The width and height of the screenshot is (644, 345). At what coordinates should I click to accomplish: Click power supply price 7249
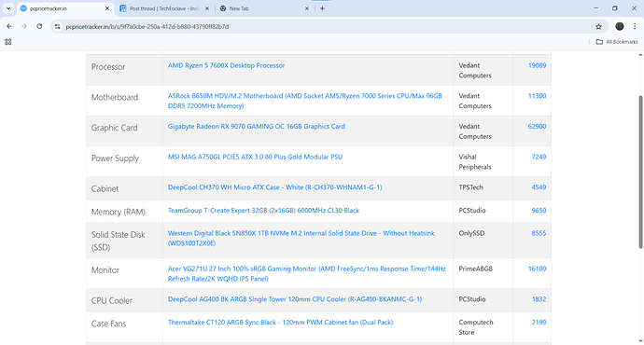pos(539,157)
